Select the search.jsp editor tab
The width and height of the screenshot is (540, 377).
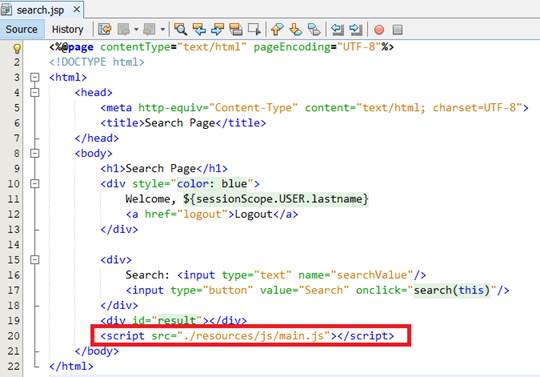41,10
